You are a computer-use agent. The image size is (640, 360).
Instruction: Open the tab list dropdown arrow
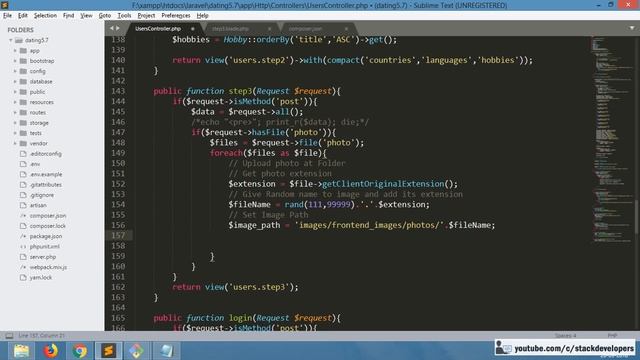click(x=632, y=28)
